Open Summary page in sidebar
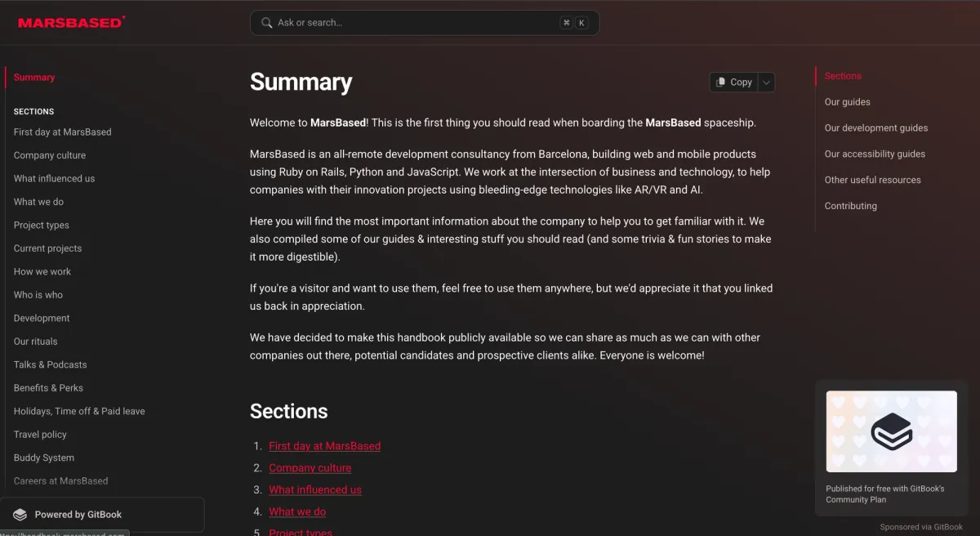Screen dimensions: 980x536 pos(34,78)
